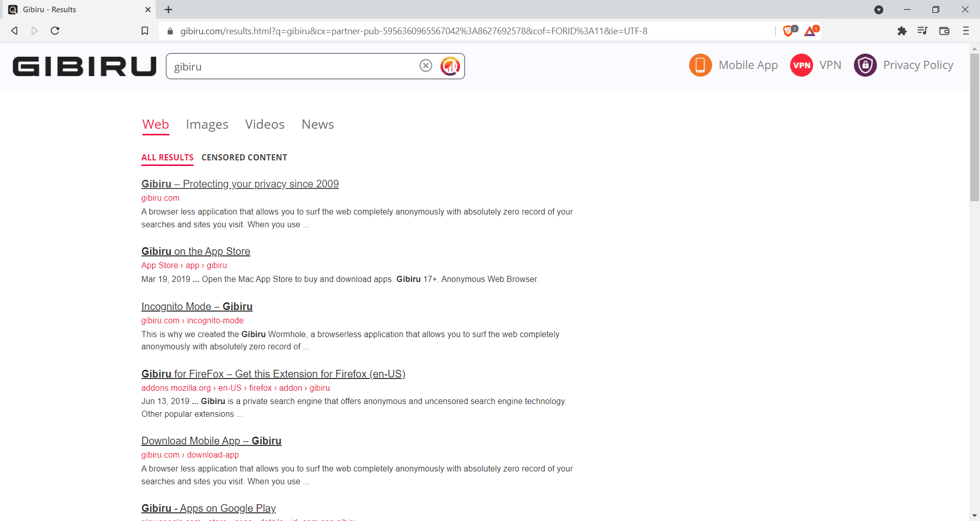
Task: Click the media playlist icon in the toolbar
Action: [x=923, y=31]
